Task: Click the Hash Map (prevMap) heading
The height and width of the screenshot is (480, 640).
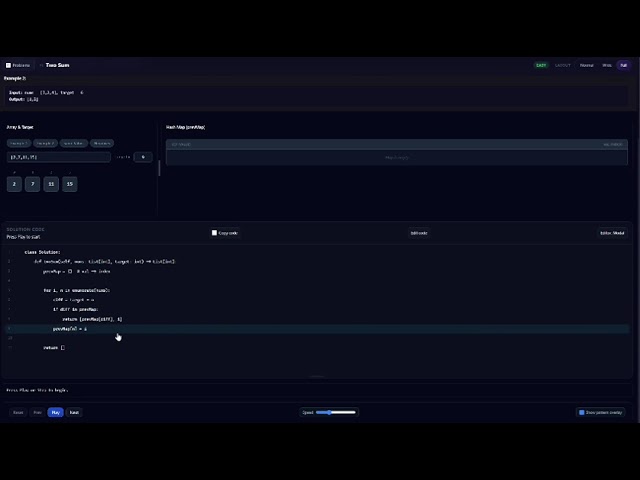Action: click(185, 127)
